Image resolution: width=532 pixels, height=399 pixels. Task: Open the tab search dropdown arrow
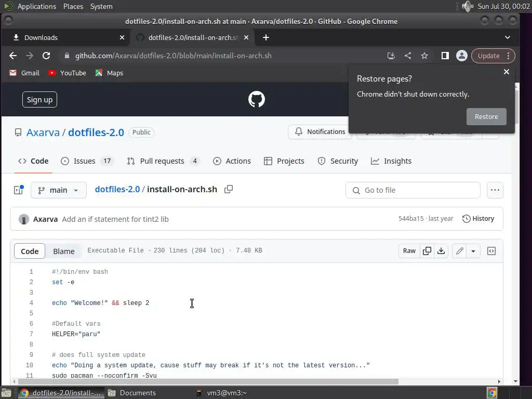pyautogui.click(x=508, y=37)
